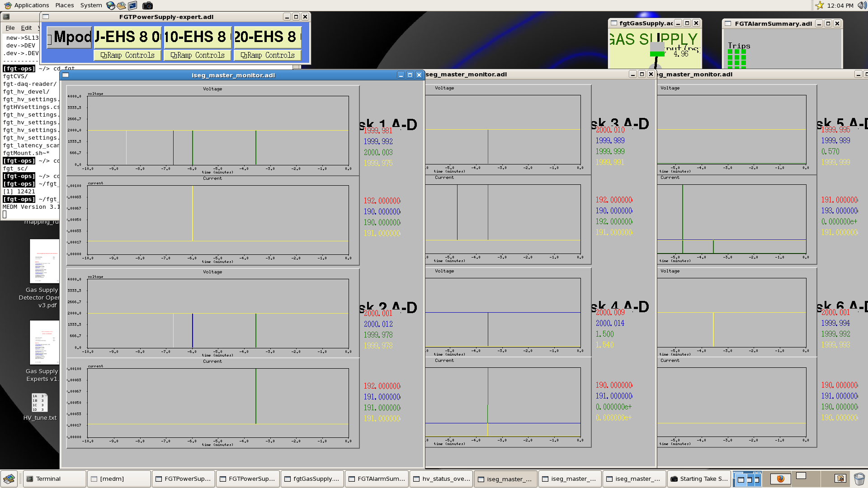The image size is (868, 488).
Task: Click the 10-EHS 8 module button
Action: coord(198,37)
